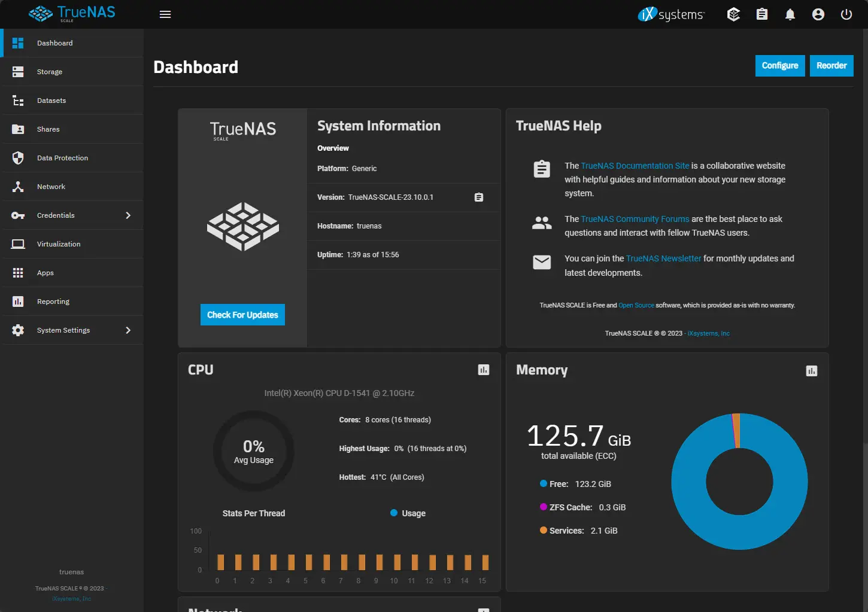The image size is (868, 612).
Task: Open the Datasets menu item
Action: coord(72,101)
